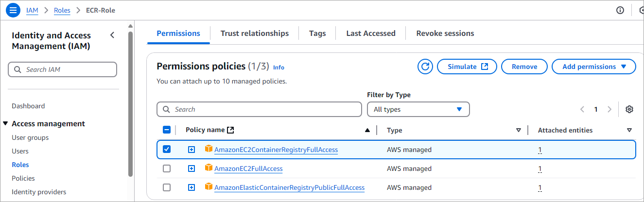Focus the policies Search input field
This screenshot has height=202, width=644.
(259, 109)
